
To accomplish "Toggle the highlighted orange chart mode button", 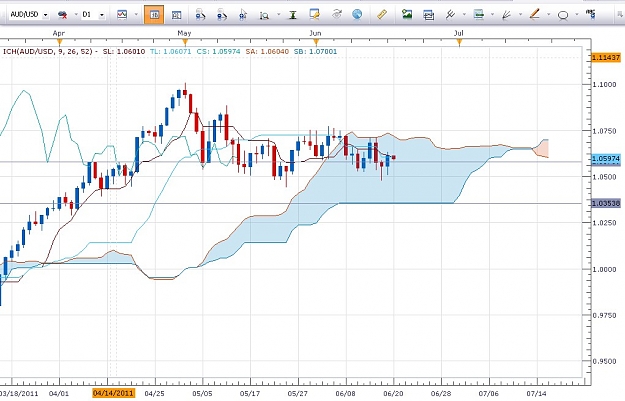I will click(154, 15).
